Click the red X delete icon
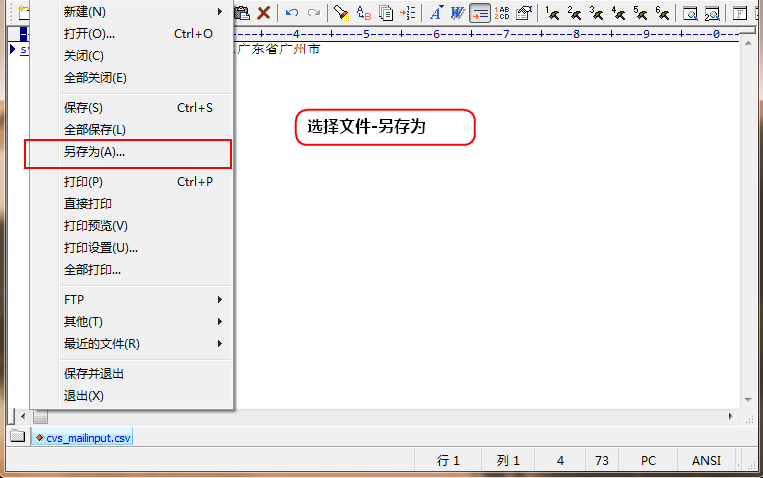 (264, 13)
